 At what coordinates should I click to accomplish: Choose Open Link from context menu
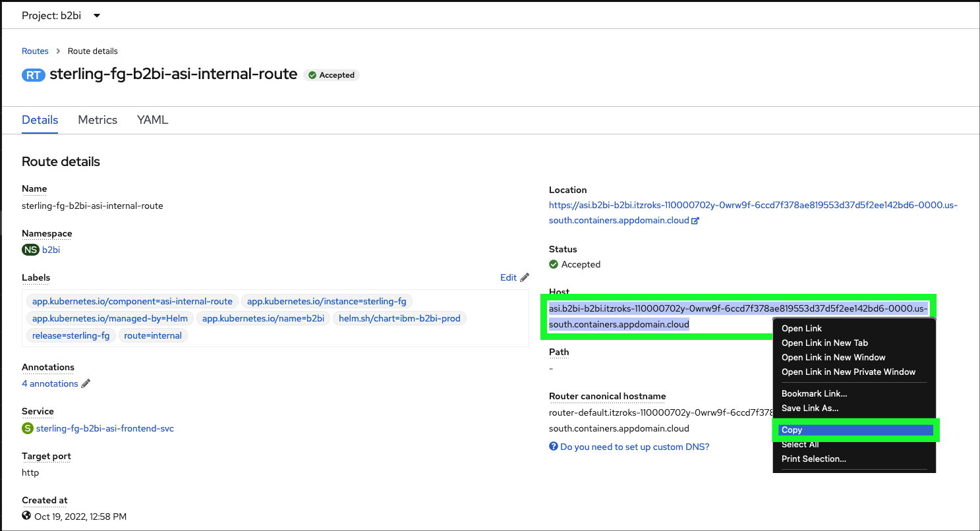coord(801,328)
